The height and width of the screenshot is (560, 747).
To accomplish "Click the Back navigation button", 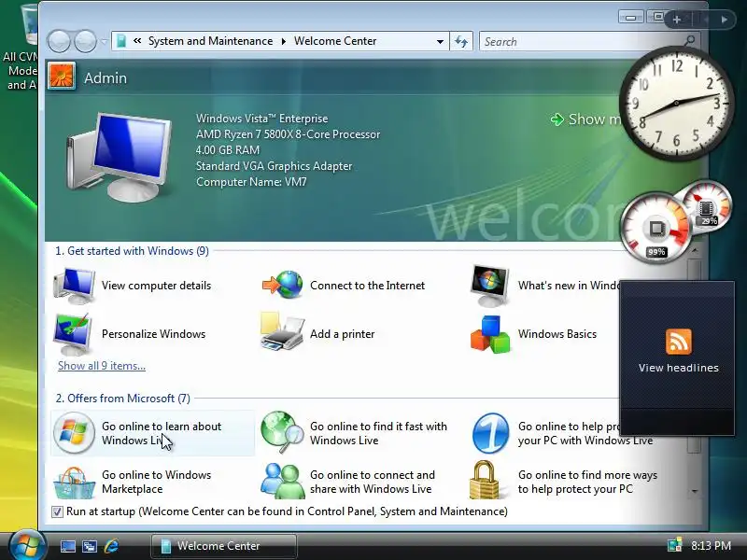I will [59, 41].
